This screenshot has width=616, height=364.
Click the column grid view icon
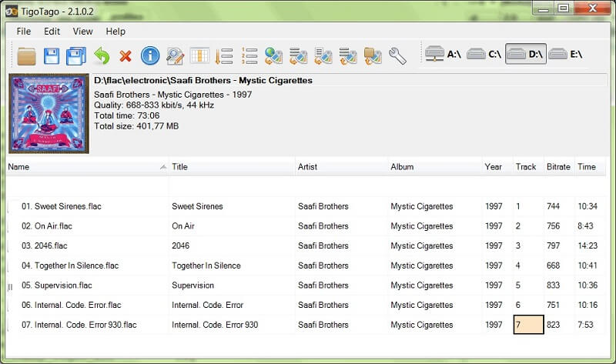(199, 55)
